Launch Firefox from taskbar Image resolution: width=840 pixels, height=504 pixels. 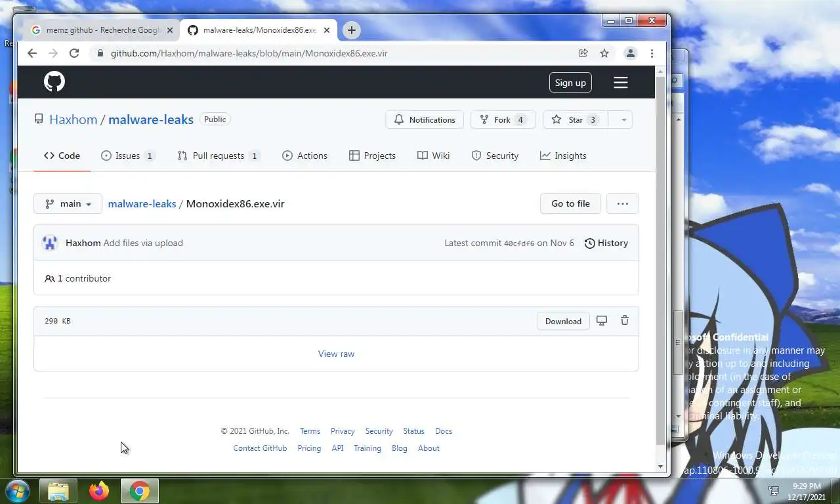(99, 492)
